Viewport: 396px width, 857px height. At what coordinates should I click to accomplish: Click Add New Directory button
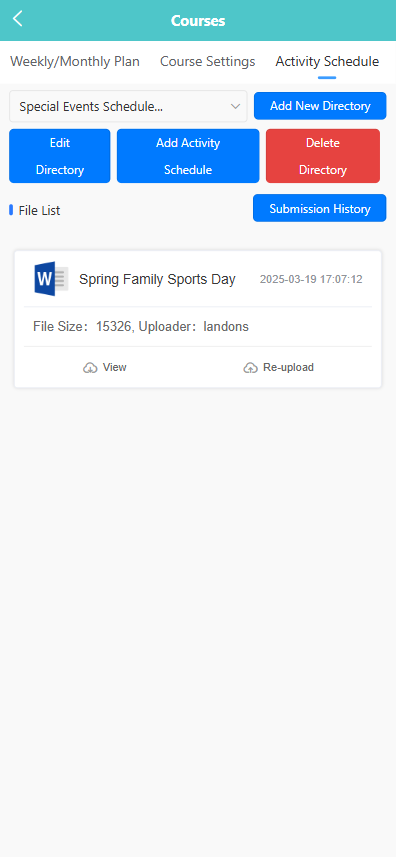click(x=320, y=106)
